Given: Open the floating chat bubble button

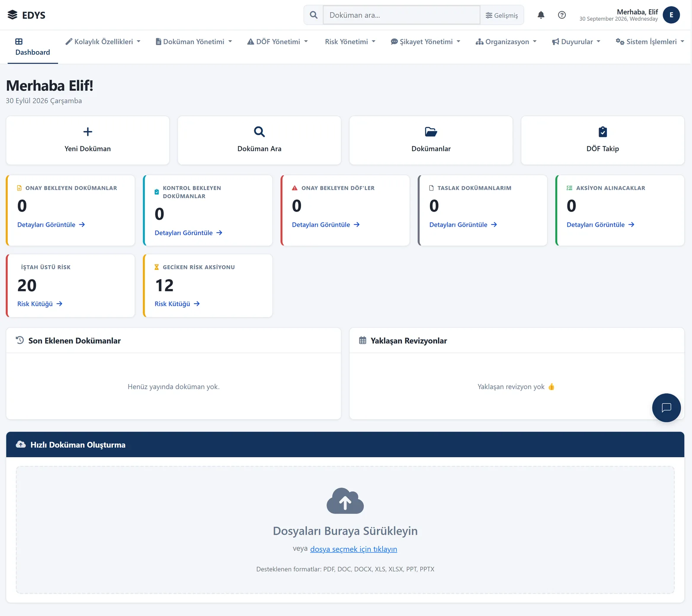Looking at the screenshot, I should coord(666,407).
